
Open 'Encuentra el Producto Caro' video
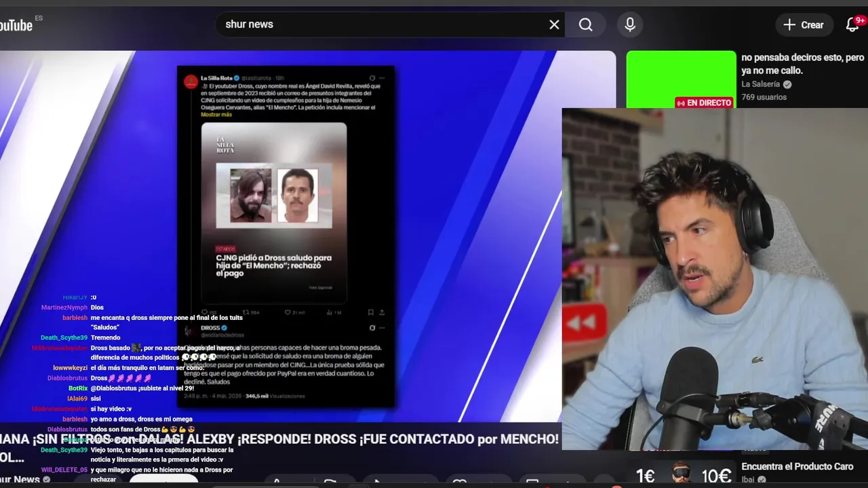(797, 466)
